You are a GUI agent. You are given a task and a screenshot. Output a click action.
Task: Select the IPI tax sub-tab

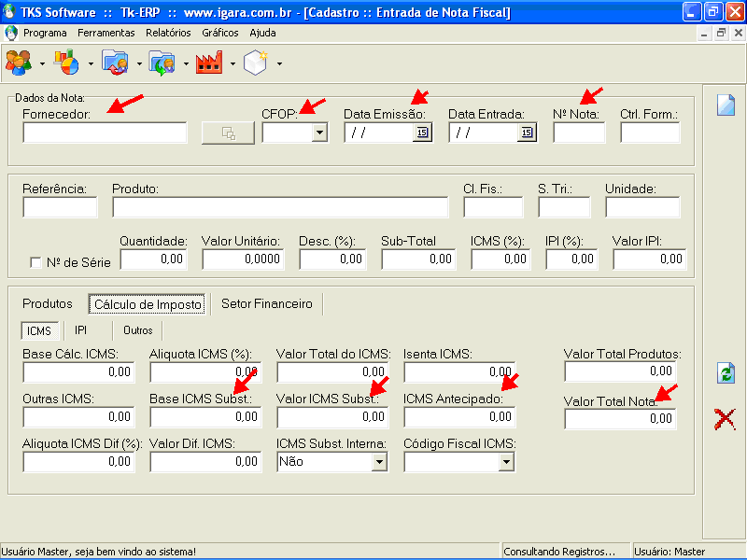click(x=81, y=330)
